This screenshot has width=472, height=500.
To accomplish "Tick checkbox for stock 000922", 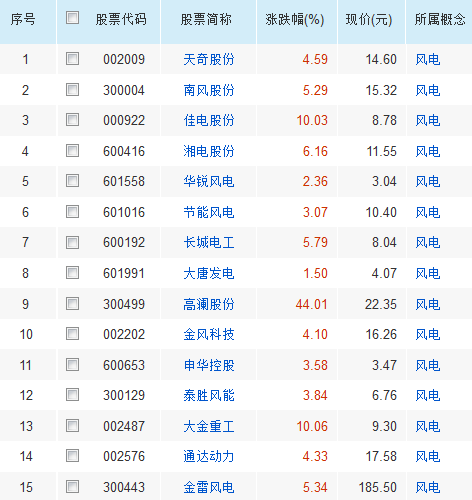I will [72, 120].
